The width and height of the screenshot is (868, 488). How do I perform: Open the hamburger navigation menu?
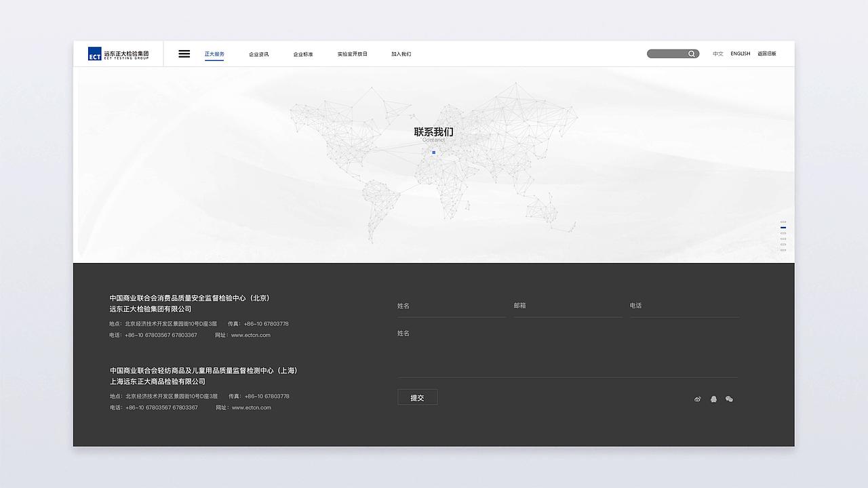coord(184,54)
